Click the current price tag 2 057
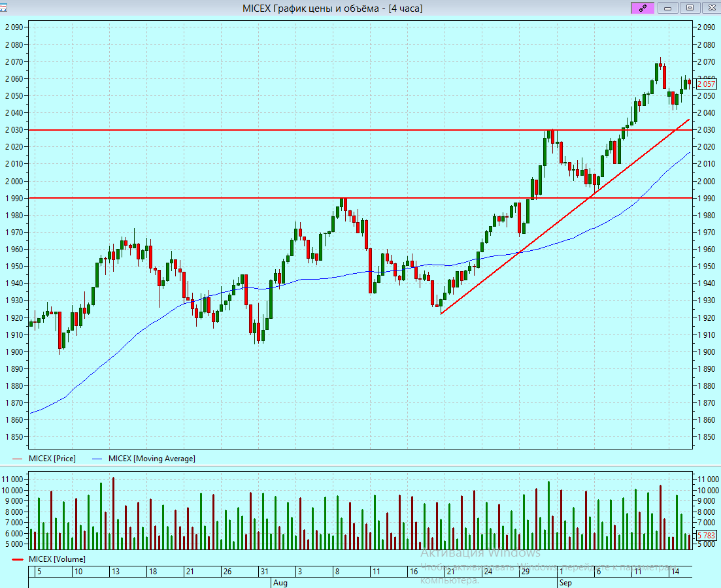This screenshot has width=721, height=588. coord(706,84)
